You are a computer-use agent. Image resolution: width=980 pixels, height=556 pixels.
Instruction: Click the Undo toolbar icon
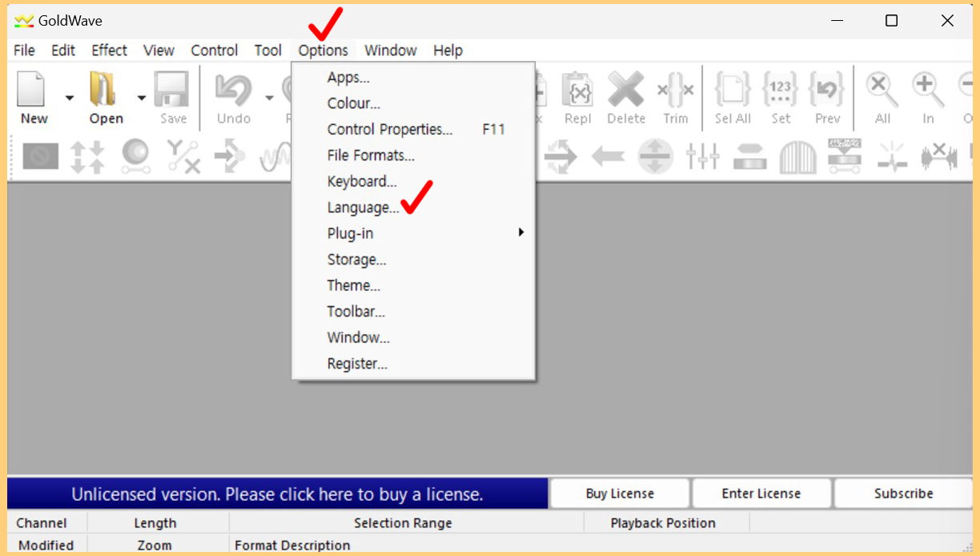(233, 89)
